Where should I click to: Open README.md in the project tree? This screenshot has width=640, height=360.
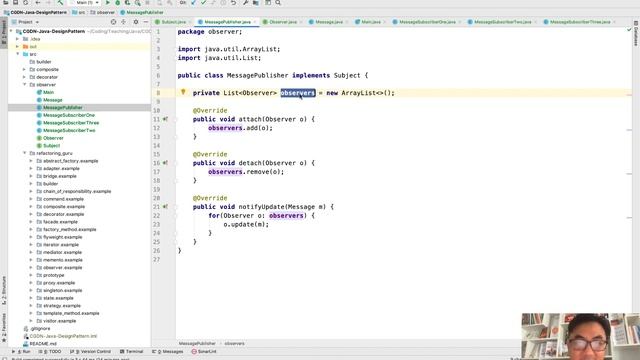(x=43, y=344)
